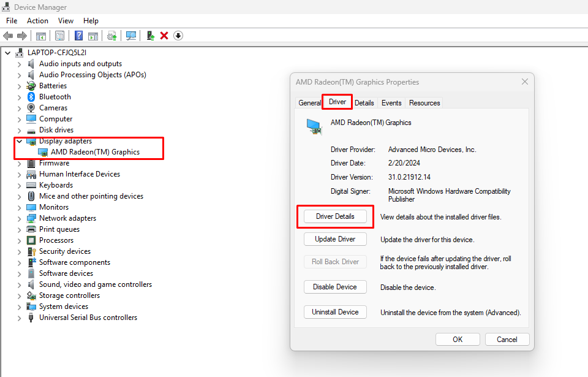The width and height of the screenshot is (588, 377).
Task: Expand Universal Serial Bus controllers
Action: pyautogui.click(x=19, y=318)
